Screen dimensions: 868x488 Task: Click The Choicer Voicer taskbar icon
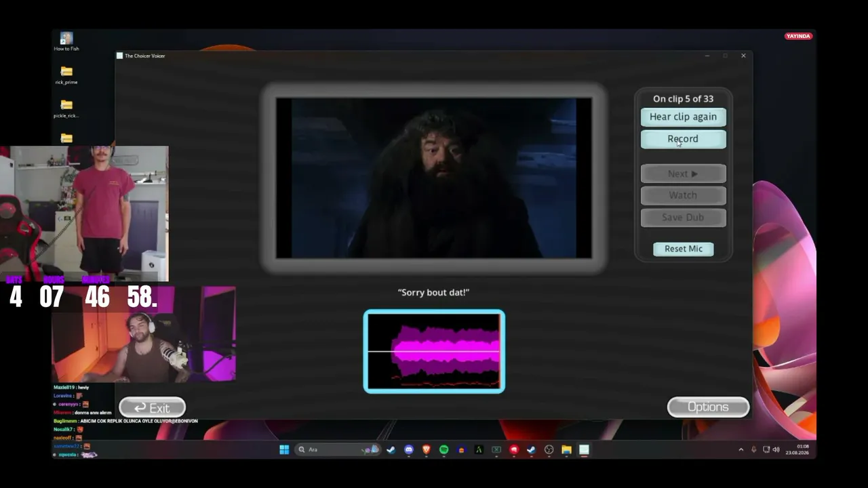(584, 449)
